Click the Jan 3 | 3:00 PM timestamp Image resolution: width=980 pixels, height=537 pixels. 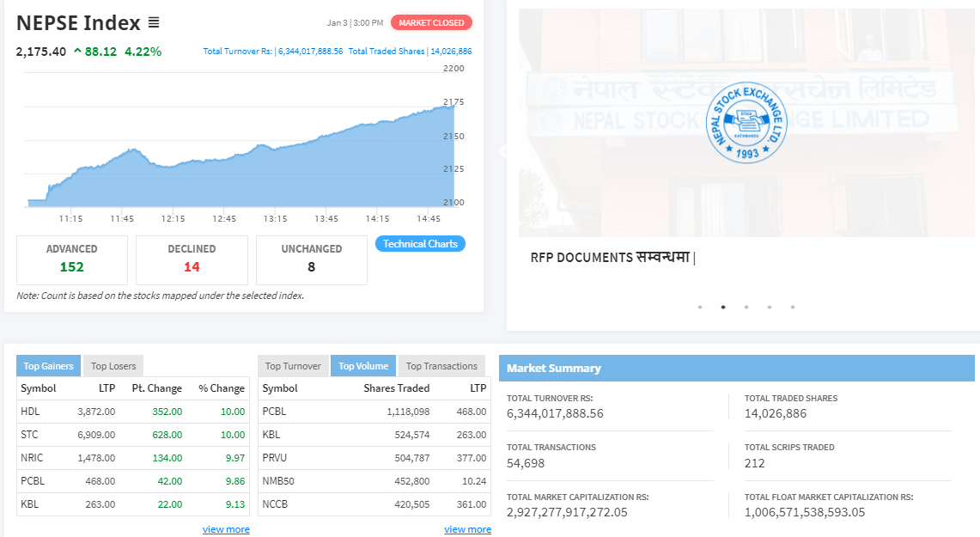click(355, 22)
